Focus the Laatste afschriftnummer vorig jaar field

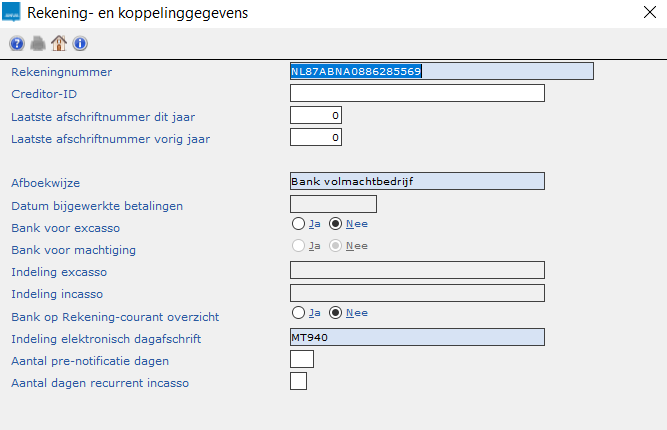(x=316, y=137)
